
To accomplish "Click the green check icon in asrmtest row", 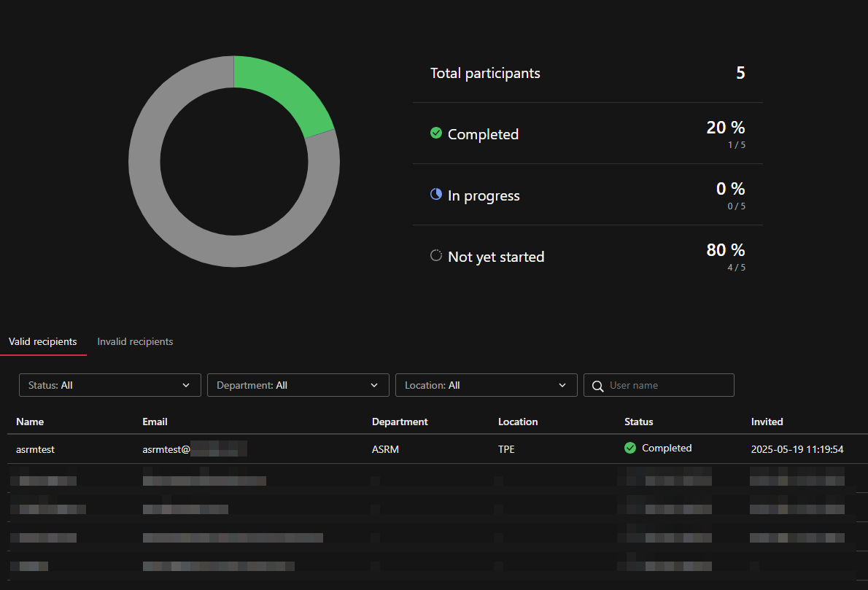I will click(630, 449).
